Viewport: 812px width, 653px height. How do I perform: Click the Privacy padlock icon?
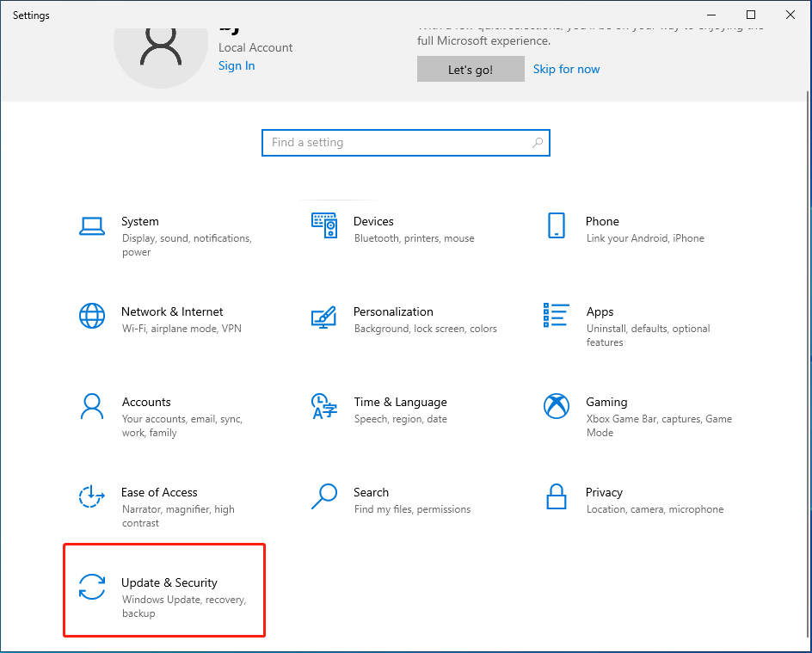pos(557,496)
